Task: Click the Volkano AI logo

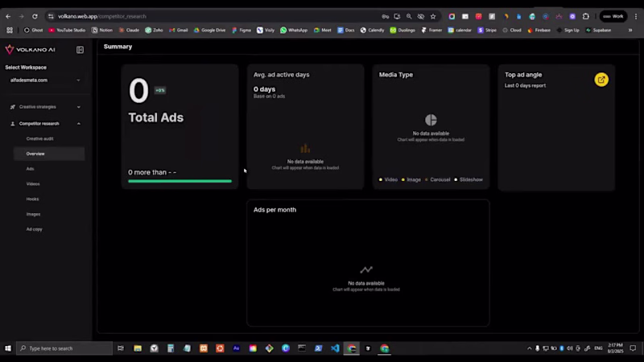Action: point(30,50)
